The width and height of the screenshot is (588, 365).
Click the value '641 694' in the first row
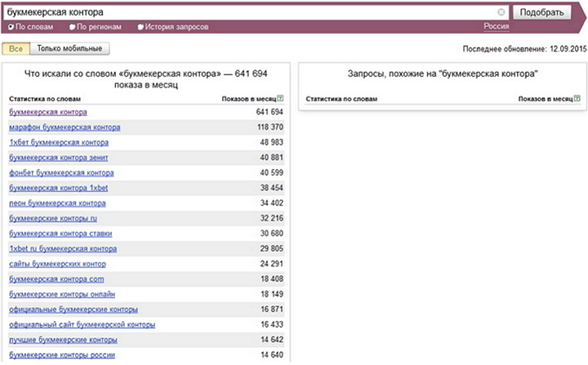click(270, 112)
